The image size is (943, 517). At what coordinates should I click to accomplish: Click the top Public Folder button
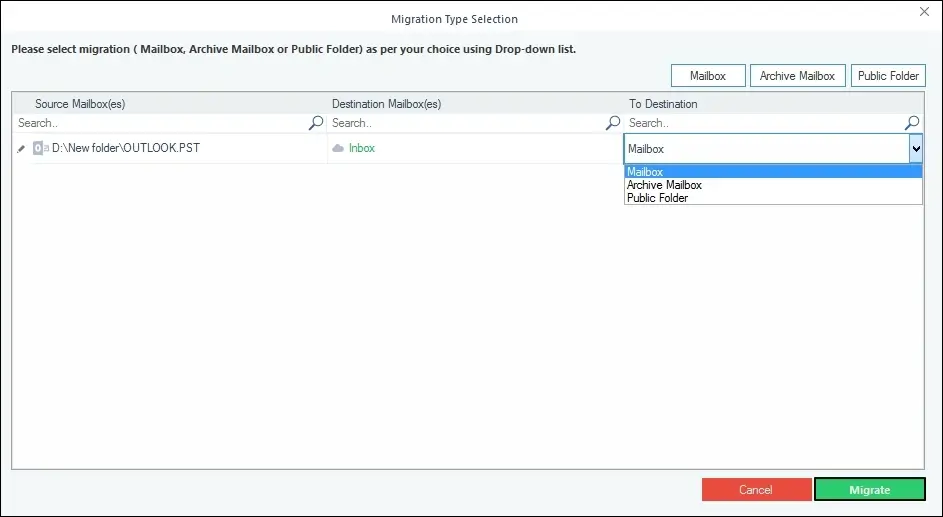click(x=888, y=76)
